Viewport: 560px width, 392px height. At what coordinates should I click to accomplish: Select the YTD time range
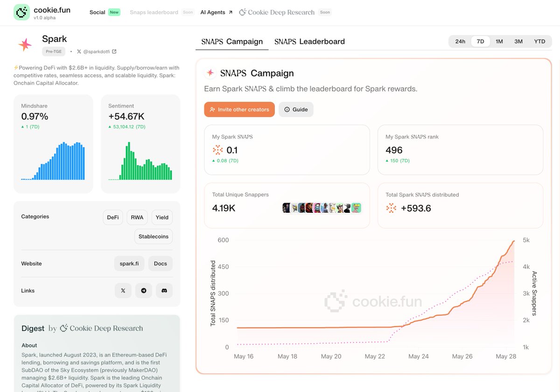(539, 42)
